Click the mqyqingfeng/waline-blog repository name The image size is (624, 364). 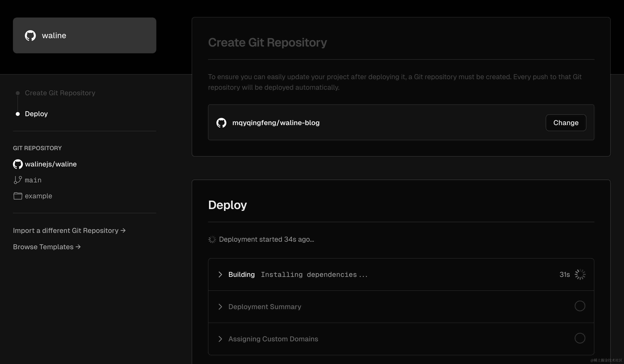click(276, 123)
